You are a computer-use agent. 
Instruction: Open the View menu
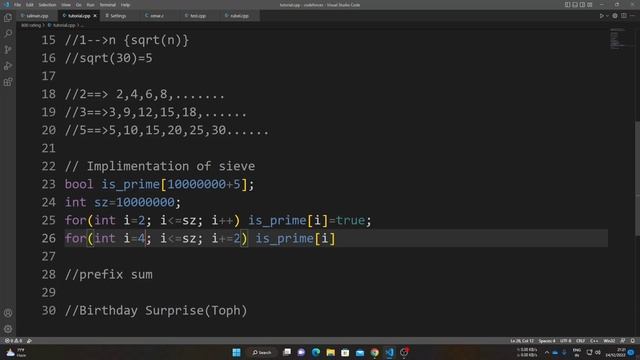coord(66,5)
